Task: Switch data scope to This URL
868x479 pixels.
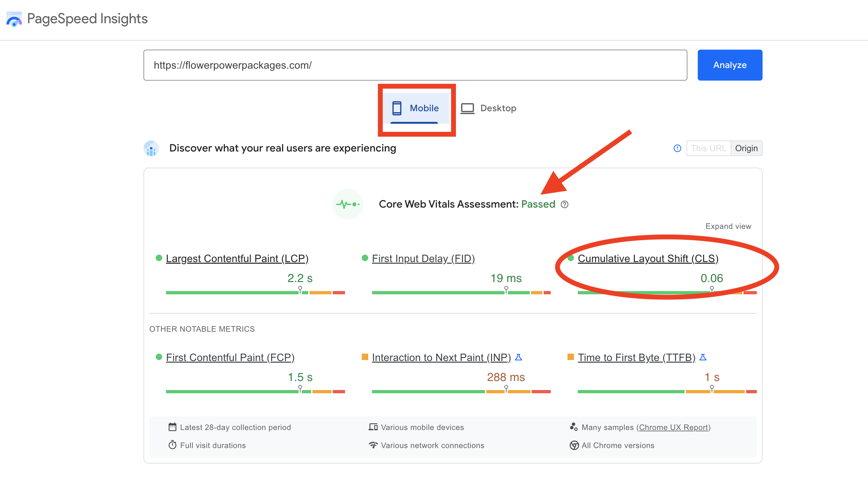Action: [x=708, y=148]
